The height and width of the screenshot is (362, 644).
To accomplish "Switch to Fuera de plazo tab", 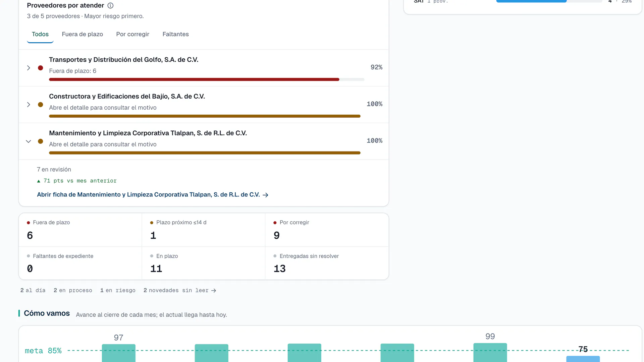I will [82, 34].
